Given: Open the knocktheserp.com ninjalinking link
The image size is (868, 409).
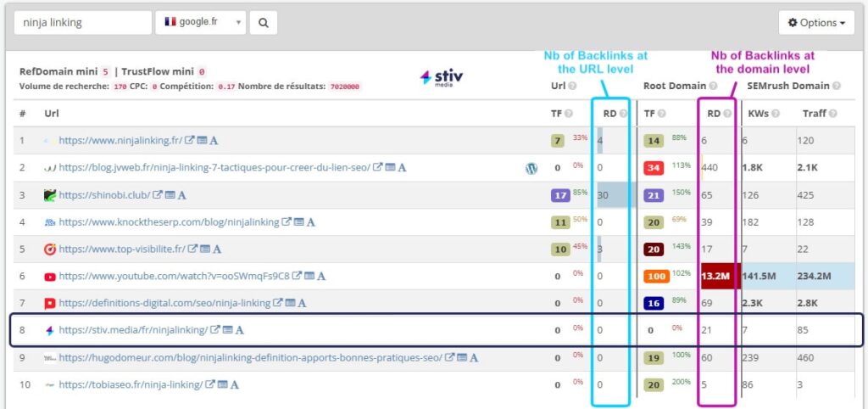Looking at the screenshot, I should click(169, 222).
